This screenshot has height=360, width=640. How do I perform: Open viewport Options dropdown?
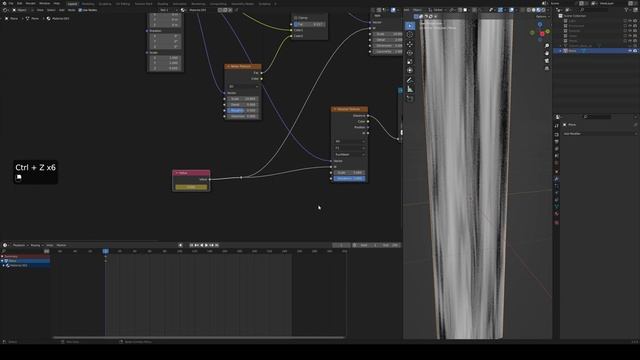point(542,16)
